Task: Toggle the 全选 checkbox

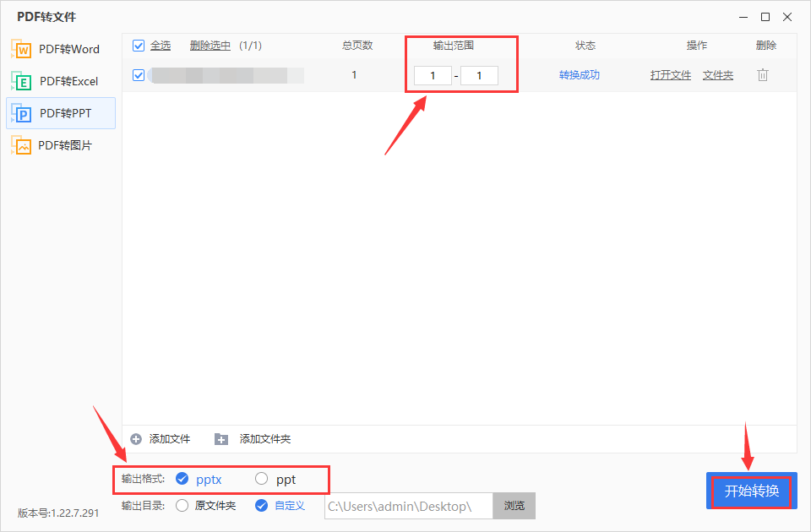Action: [x=138, y=46]
